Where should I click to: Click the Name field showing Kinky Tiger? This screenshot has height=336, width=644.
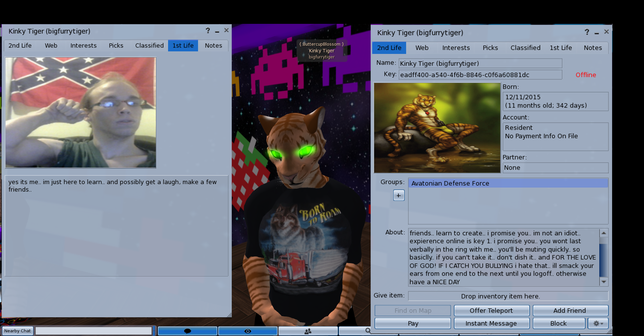point(480,63)
